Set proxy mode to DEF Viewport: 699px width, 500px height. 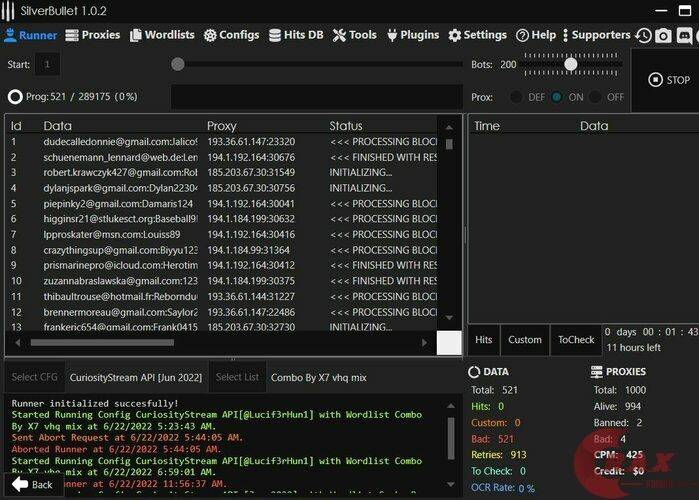(516, 97)
